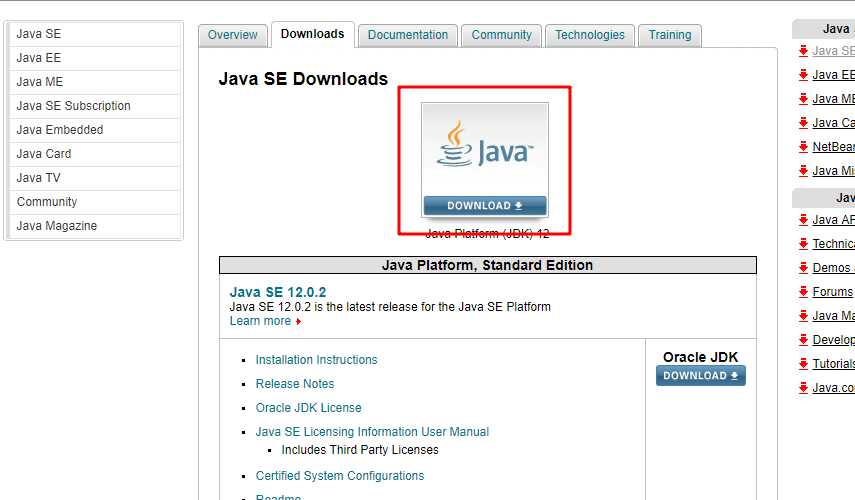This screenshot has height=500, width=855.
Task: Click red download icon beside Technical
Action: (x=803, y=244)
